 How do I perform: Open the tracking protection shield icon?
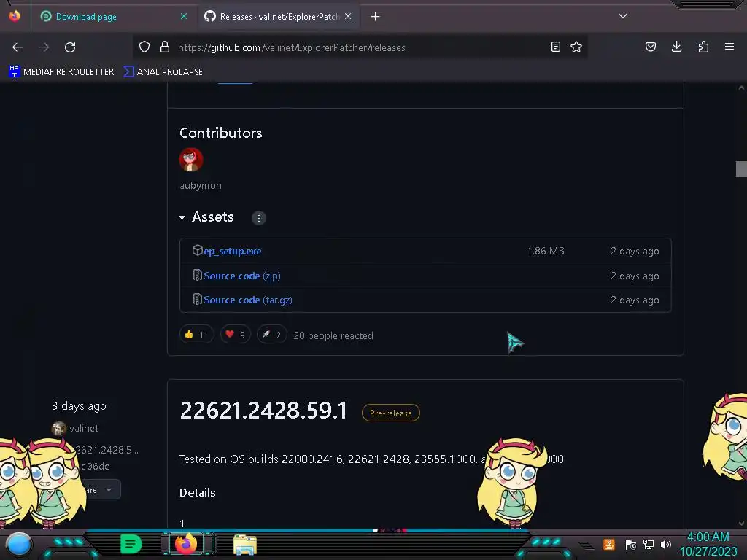point(144,47)
